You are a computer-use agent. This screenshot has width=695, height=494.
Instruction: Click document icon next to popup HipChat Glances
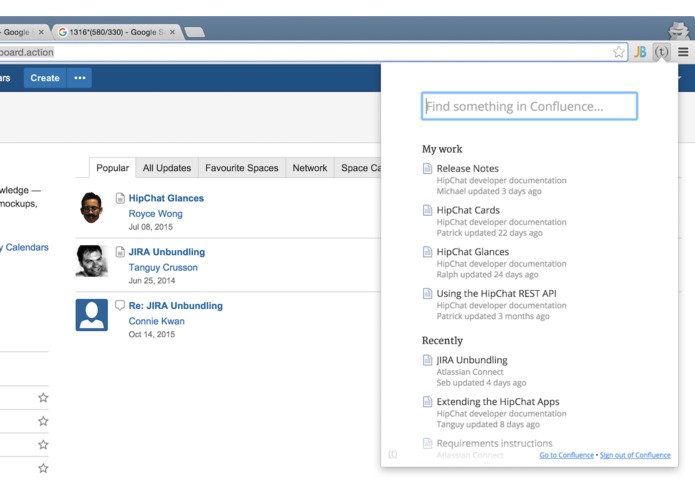(427, 252)
